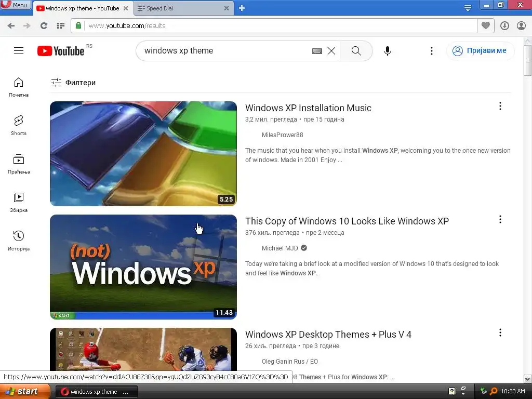This screenshot has height=399, width=532.
Task: Open options for Windows XP Desktop Themes video
Action: click(500, 333)
